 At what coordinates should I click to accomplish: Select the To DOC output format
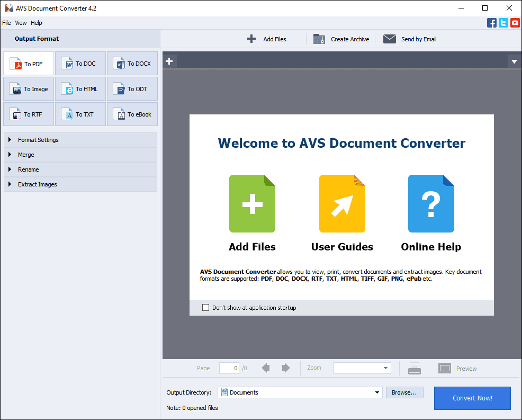pyautogui.click(x=80, y=63)
